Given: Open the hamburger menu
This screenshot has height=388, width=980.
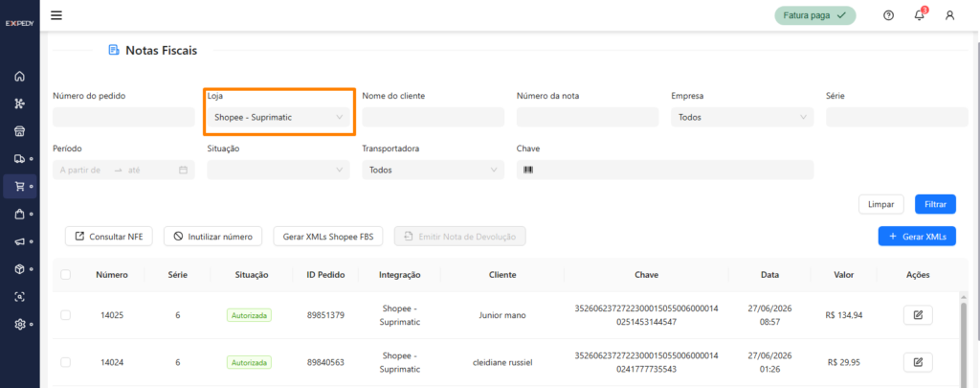Looking at the screenshot, I should point(56,15).
